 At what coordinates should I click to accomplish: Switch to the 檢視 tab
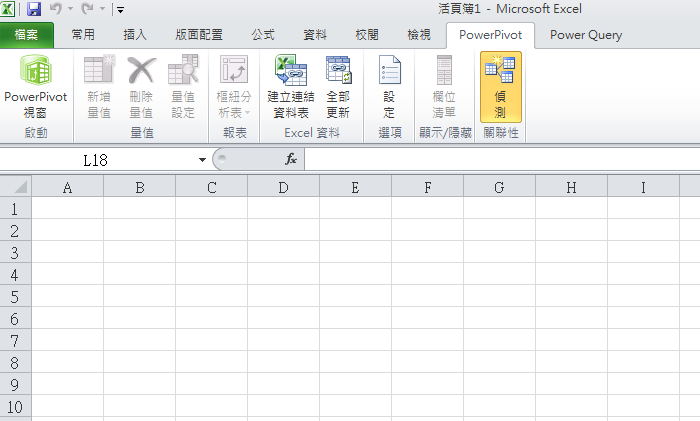click(x=419, y=35)
